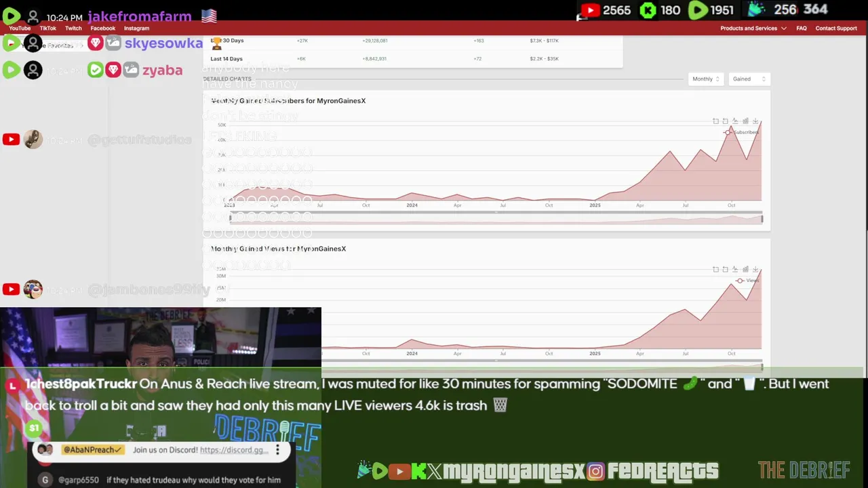Click the user avatar beside 10:24 PM jakefromafarm
Screen dimensions: 868x488
pyautogui.click(x=32, y=17)
